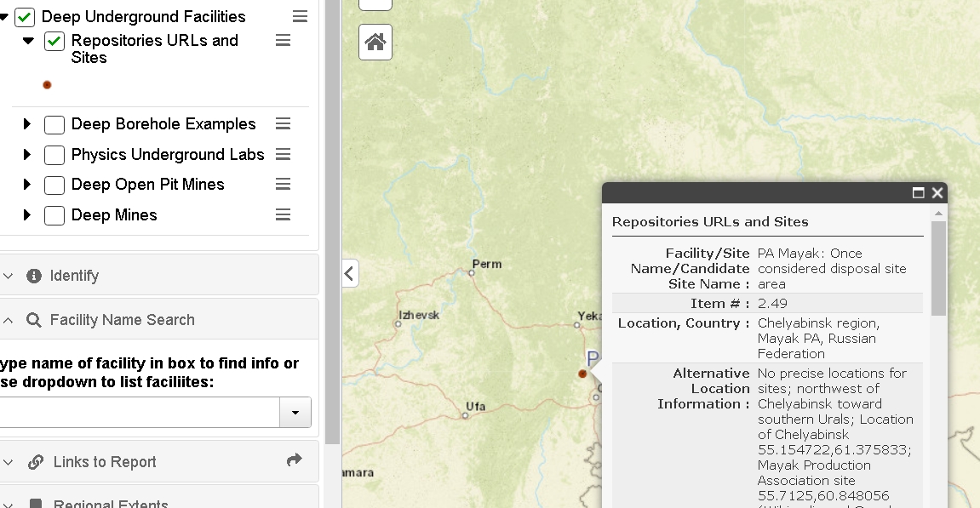Open facility name dropdown list

coord(295,413)
